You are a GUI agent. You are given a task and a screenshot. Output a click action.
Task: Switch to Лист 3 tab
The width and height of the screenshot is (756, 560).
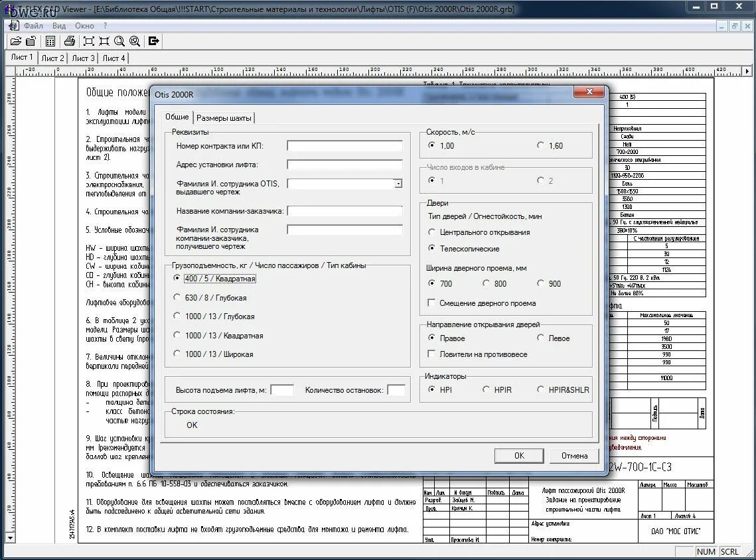pos(83,58)
